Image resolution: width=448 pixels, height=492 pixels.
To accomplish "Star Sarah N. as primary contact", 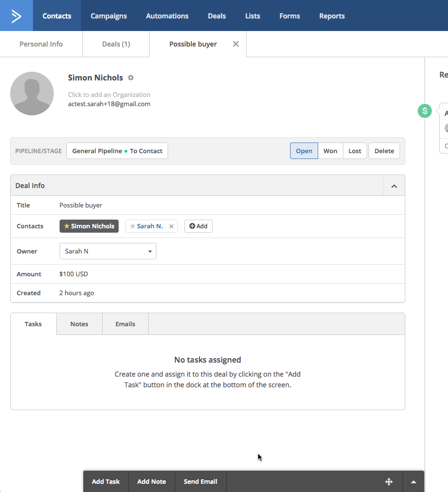I will tap(133, 226).
